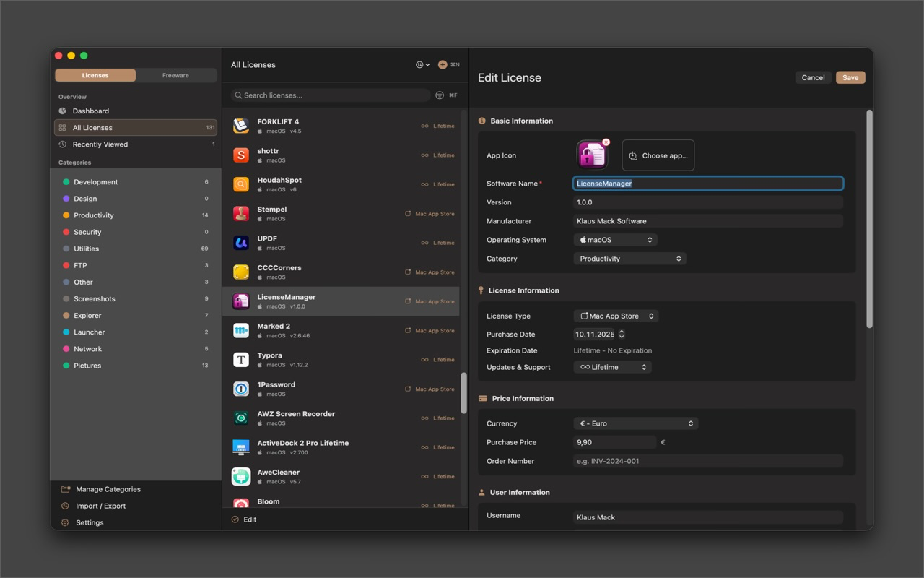The height and width of the screenshot is (578, 924).
Task: Select the Pictures category
Action: [136, 366]
